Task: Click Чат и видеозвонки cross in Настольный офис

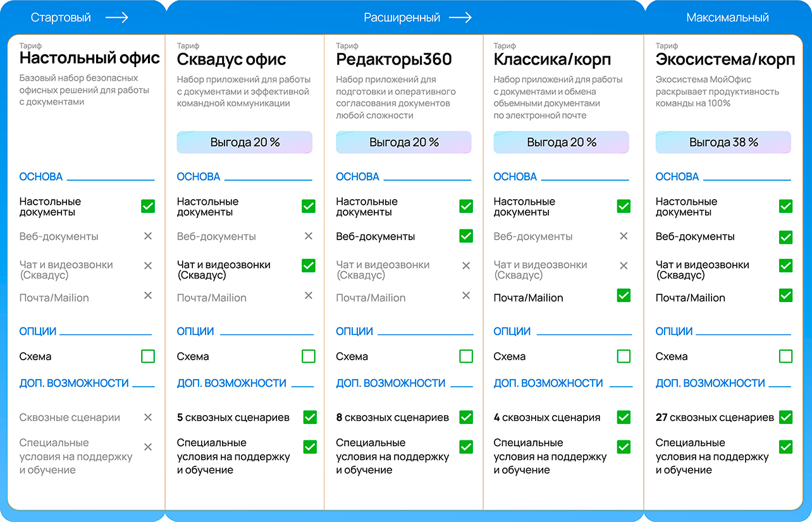Action: click(148, 265)
